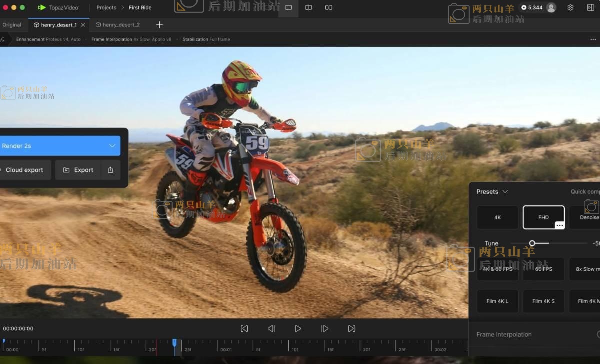The image size is (600, 364).
Task: Click the Tune slider handle
Action: [x=532, y=243]
